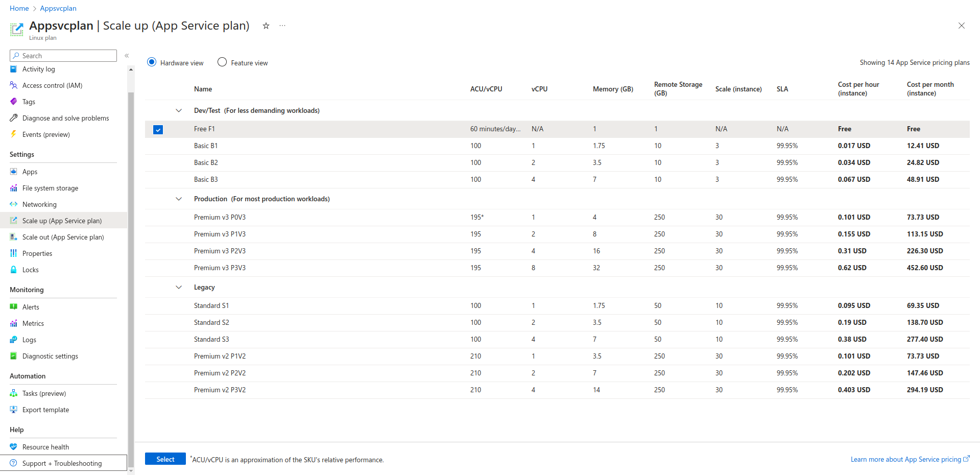The image size is (980, 475).
Task: Open the Export template pane
Action: [x=45, y=409]
